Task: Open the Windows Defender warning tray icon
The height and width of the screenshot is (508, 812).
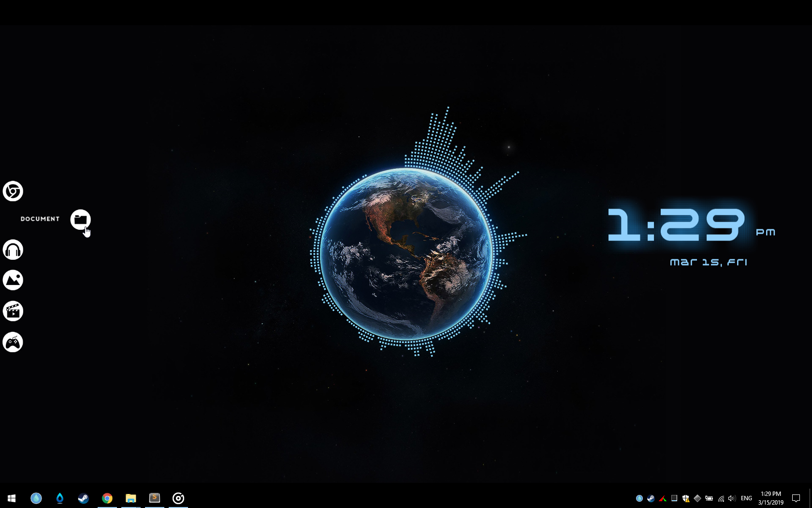Action: point(686,498)
